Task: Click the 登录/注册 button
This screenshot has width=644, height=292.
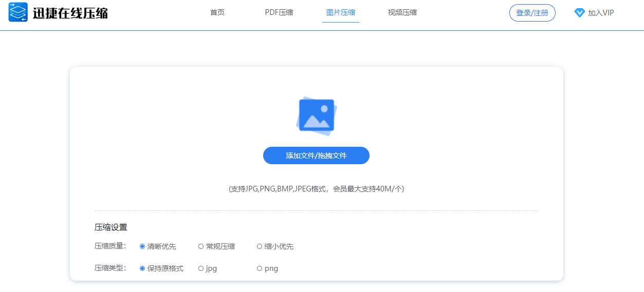Action: (532, 13)
